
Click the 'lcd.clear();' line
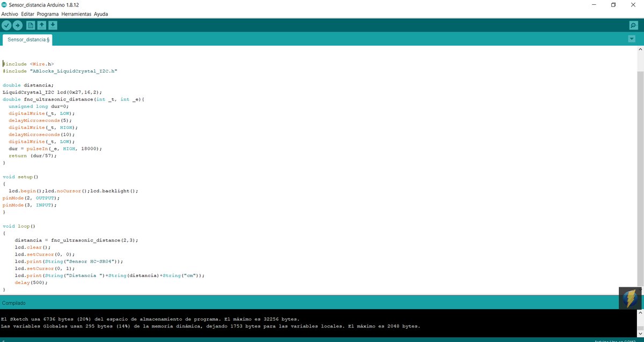click(x=32, y=247)
